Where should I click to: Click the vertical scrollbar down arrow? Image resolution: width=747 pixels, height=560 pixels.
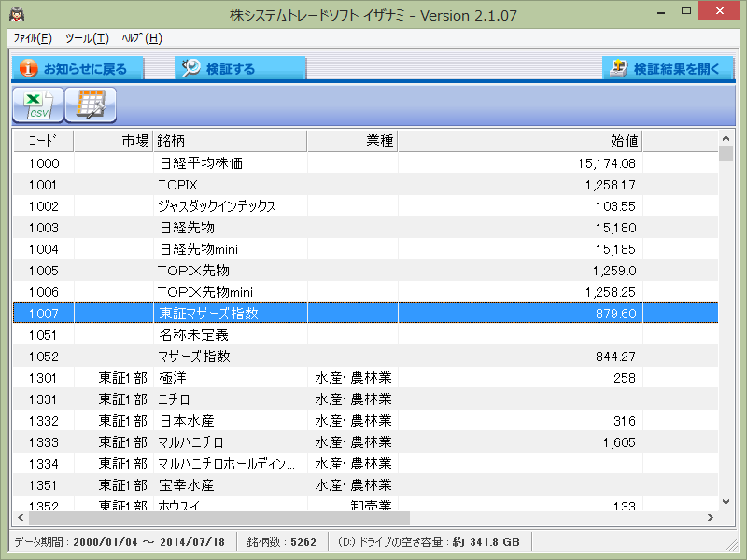[726, 502]
